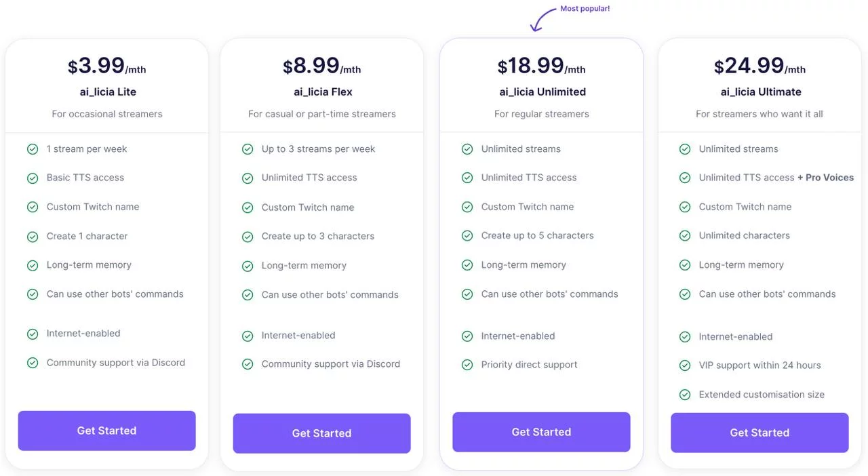This screenshot has width=868, height=476.
Task: Click the $3.99/mth price heading
Action: click(x=106, y=66)
